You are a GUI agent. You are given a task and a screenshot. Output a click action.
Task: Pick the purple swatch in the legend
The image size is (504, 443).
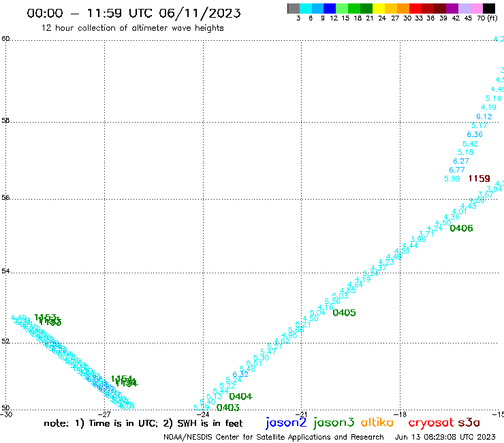[452, 8]
